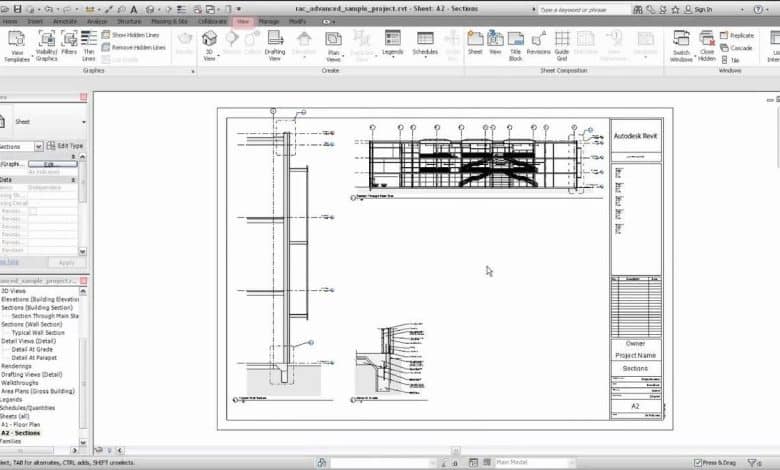This screenshot has height=470, width=780.
Task: Select A2 - Sections sheet
Action: click(20, 433)
